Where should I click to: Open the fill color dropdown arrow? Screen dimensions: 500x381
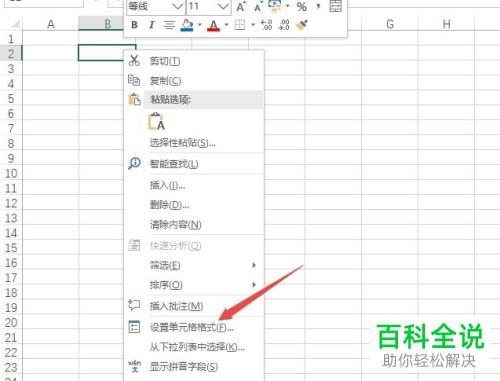(200, 25)
